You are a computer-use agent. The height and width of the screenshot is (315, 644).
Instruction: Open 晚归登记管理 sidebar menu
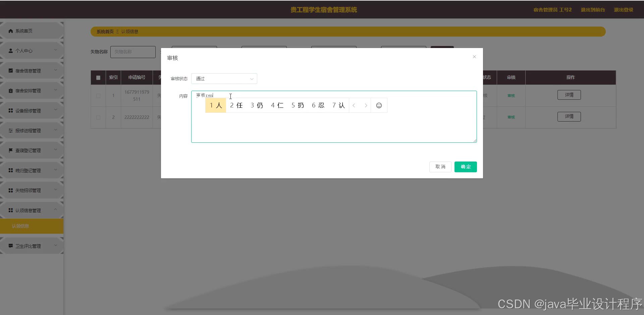click(x=32, y=170)
